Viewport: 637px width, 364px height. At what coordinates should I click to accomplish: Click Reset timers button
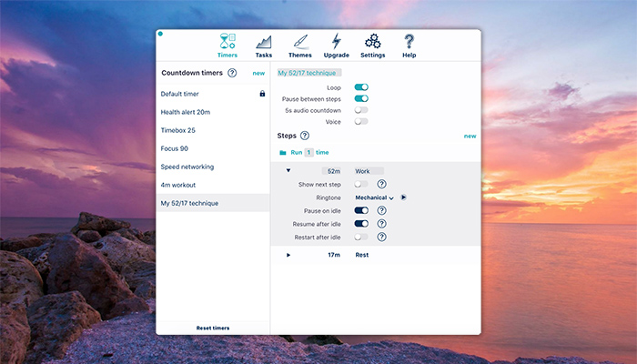click(x=213, y=328)
